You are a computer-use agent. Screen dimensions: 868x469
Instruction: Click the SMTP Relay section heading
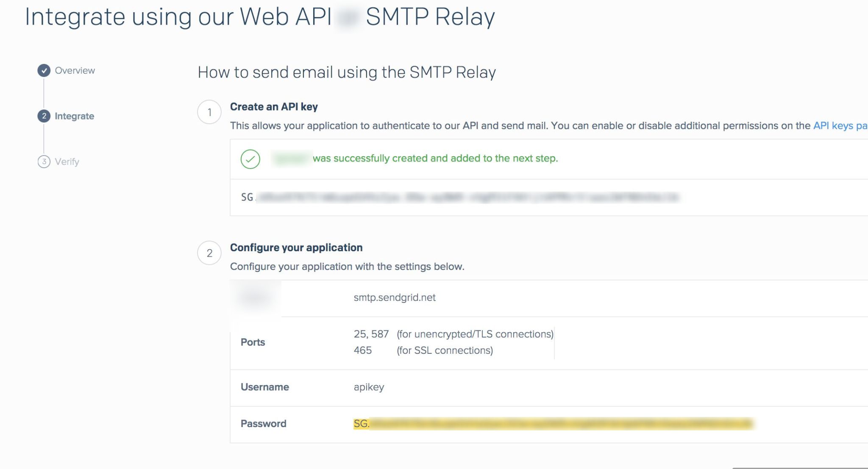tap(347, 72)
